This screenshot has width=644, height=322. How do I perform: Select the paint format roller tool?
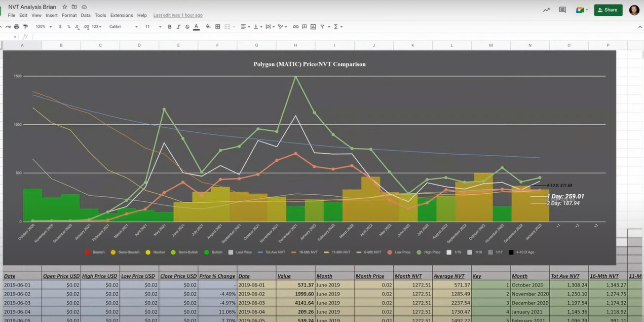pyautogui.click(x=25, y=26)
